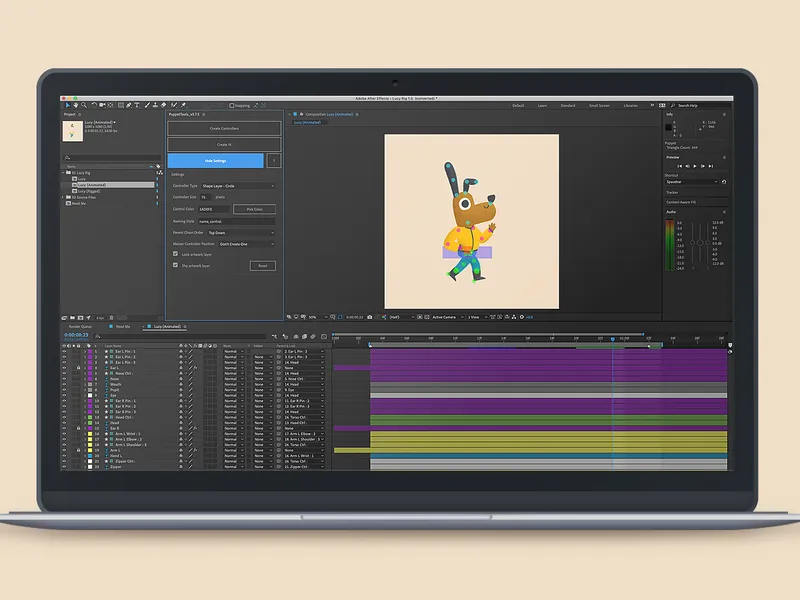Select the Unified Camera tool
Screen dimensions: 800x600
tap(102, 105)
